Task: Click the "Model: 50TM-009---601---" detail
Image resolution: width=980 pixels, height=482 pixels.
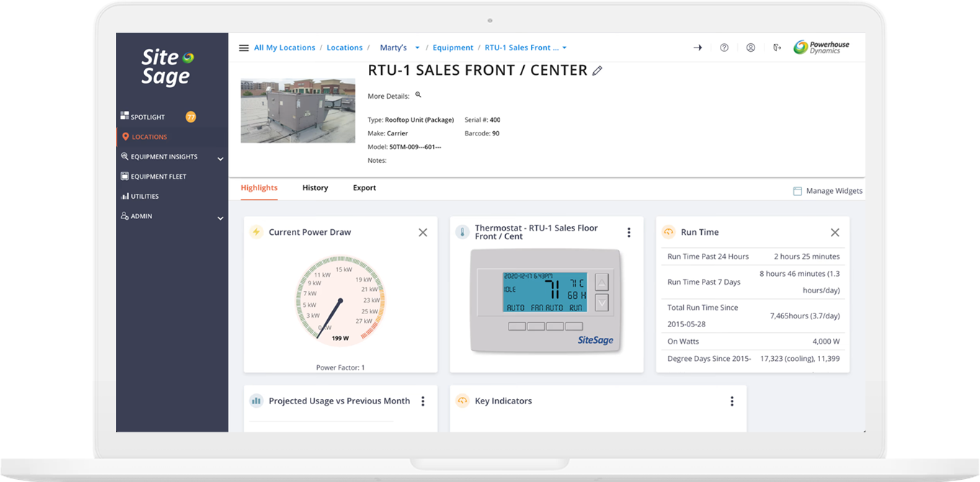Action: click(404, 147)
